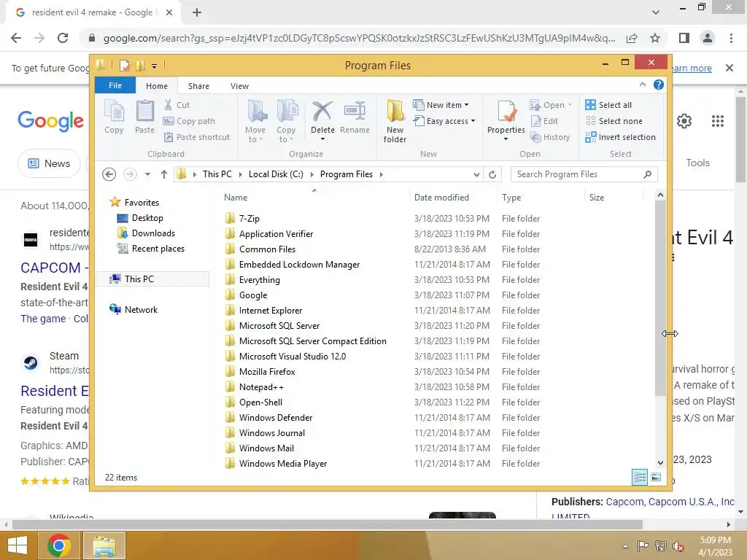Click Paste shortcut in ribbon
The image size is (747, 560).
[197, 137]
